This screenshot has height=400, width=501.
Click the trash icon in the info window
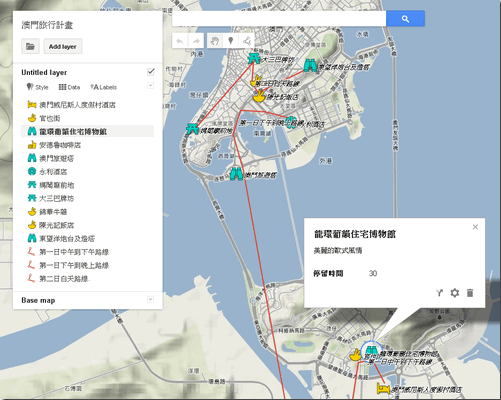[470, 293]
